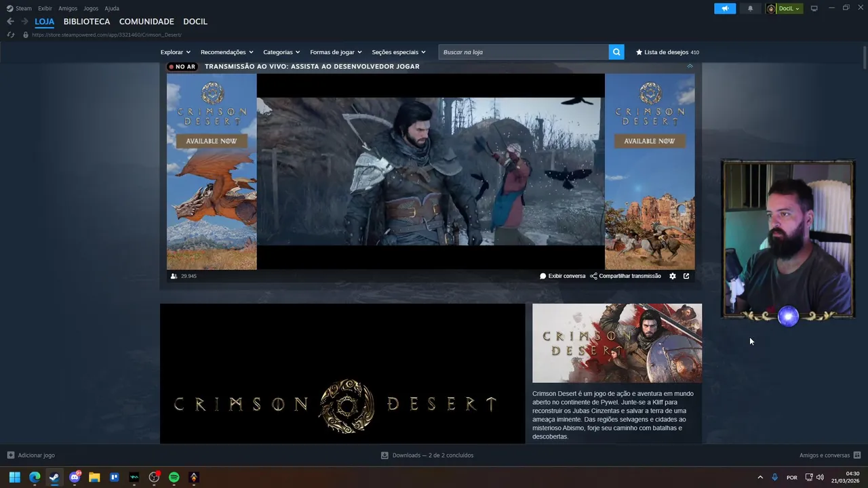Click the right Crimson Desert Available Now banner
The width and height of the screenshot is (868, 488).
tap(650, 171)
